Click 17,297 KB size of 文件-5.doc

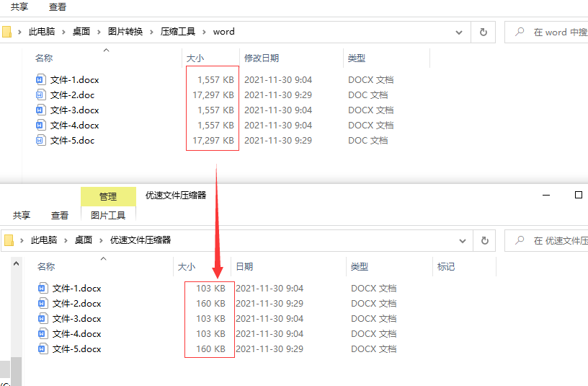[213, 141]
